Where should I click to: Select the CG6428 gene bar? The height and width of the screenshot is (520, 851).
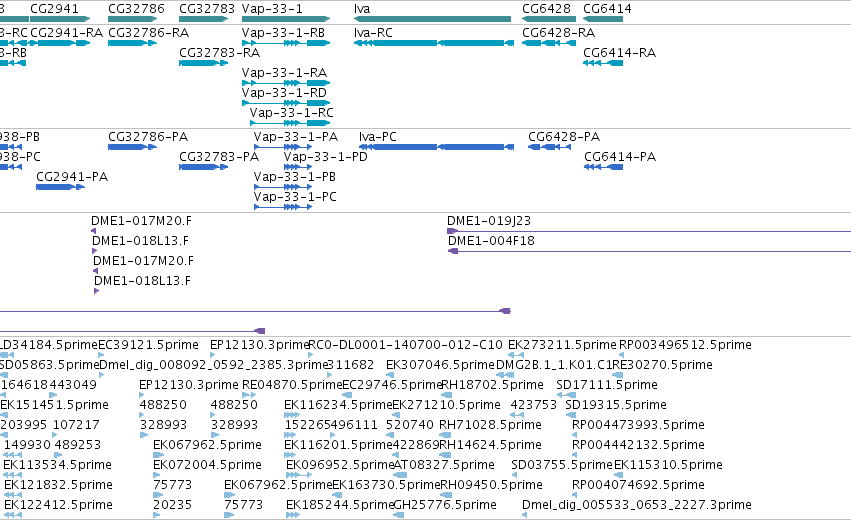pyautogui.click(x=549, y=19)
